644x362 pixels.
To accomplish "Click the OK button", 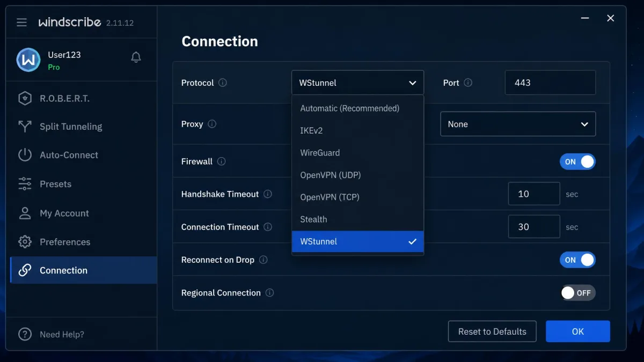I will point(578,331).
